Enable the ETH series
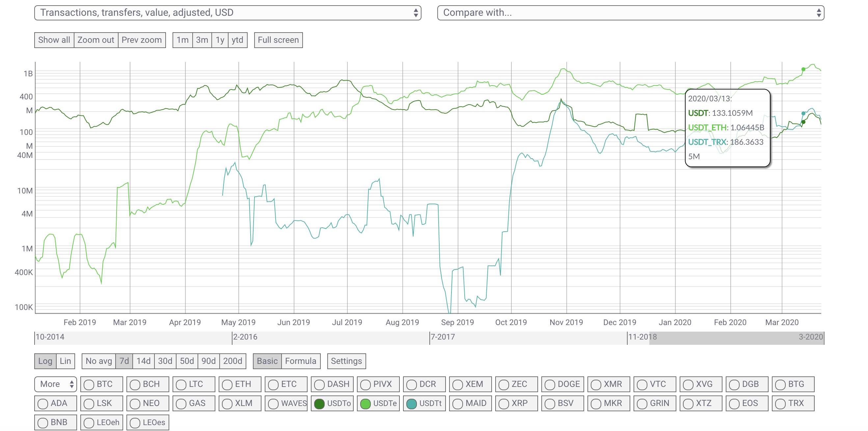The width and height of the screenshot is (868, 431). [240, 384]
